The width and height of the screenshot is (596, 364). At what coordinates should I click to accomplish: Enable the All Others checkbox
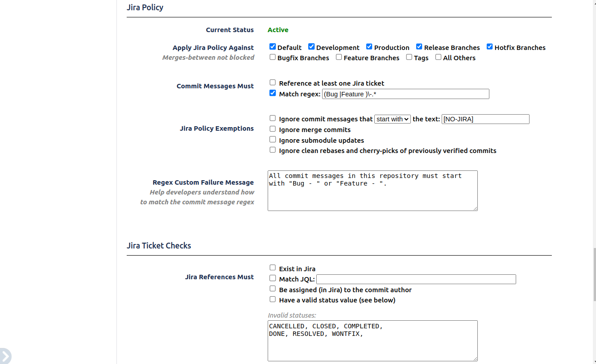click(439, 57)
